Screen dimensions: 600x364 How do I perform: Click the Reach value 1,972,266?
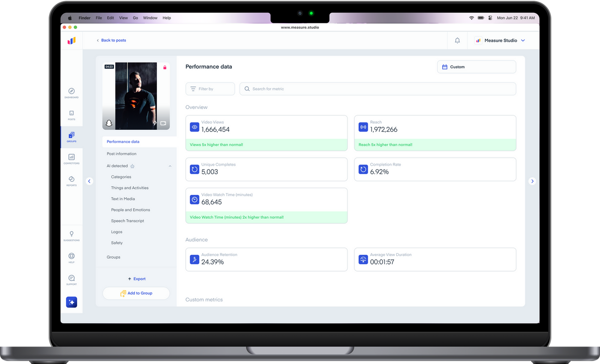point(384,129)
